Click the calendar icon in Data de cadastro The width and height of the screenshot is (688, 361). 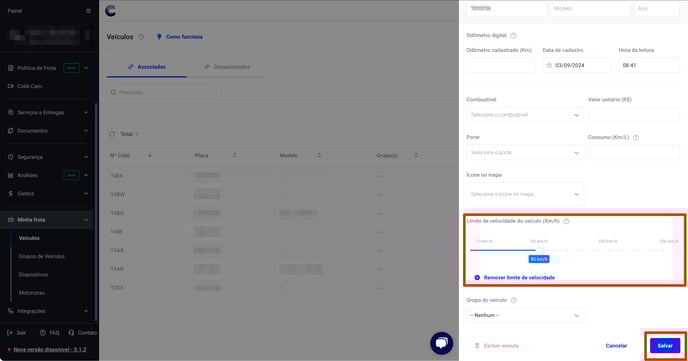tap(549, 65)
